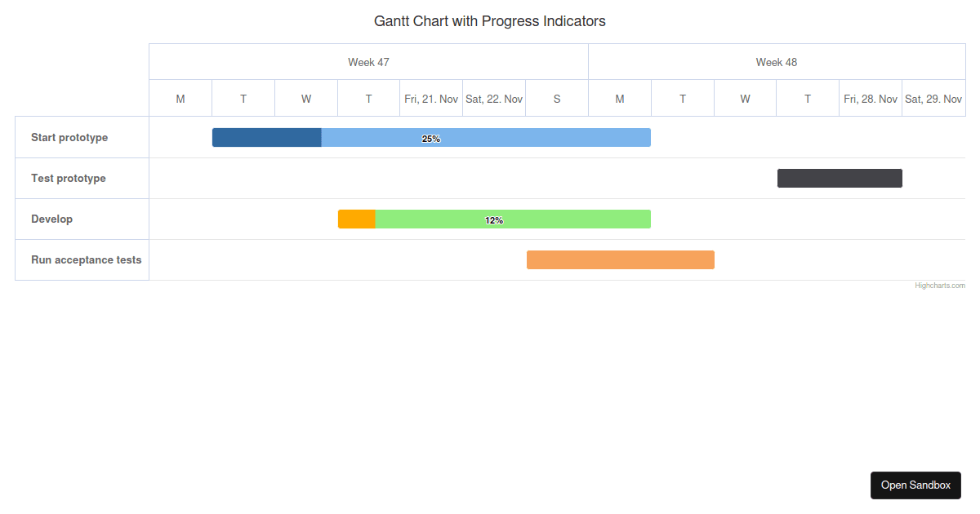Click the Sunday 'S' day header
Screen dimensions: 980x514
tap(557, 99)
